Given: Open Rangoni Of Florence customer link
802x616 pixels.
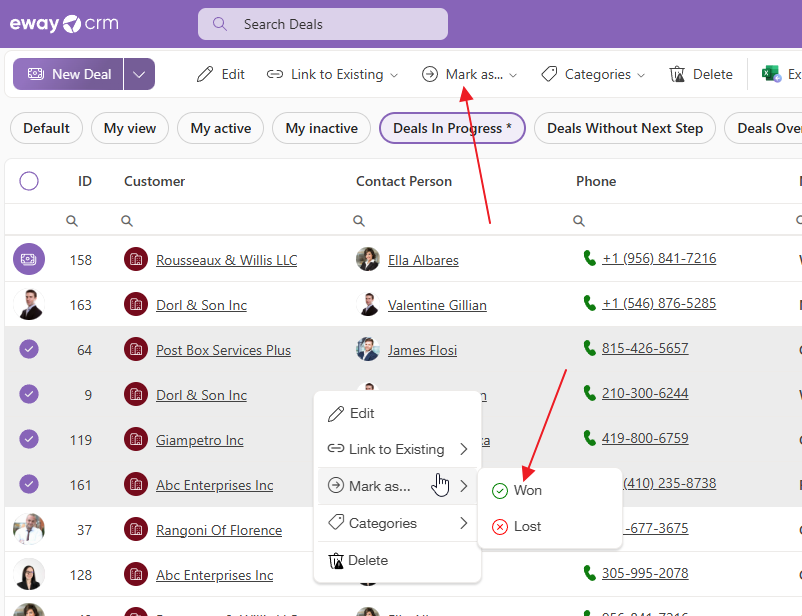Looking at the screenshot, I should pyautogui.click(x=219, y=530).
